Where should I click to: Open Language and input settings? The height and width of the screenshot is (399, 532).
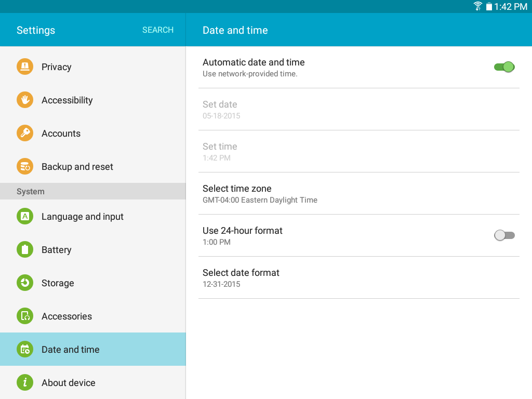[x=93, y=217]
